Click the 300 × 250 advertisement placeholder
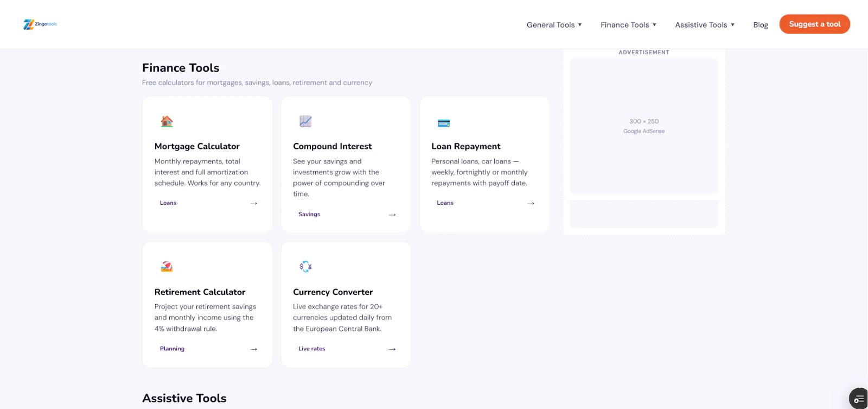This screenshot has width=868, height=409. (644, 126)
